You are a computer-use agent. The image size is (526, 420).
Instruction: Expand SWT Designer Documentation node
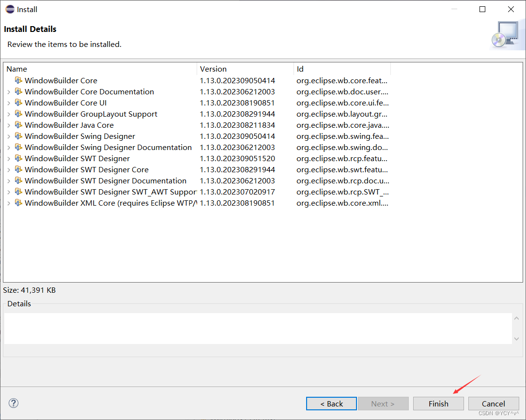[x=9, y=181]
